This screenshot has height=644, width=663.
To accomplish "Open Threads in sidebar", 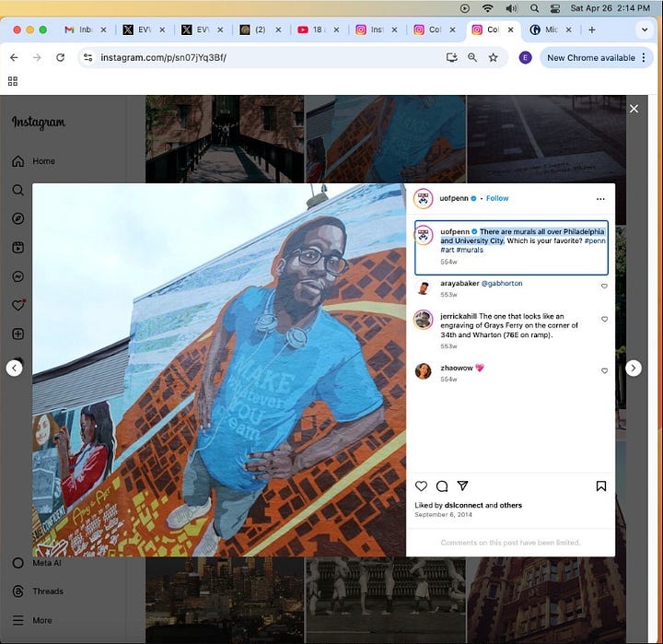I will (38, 591).
